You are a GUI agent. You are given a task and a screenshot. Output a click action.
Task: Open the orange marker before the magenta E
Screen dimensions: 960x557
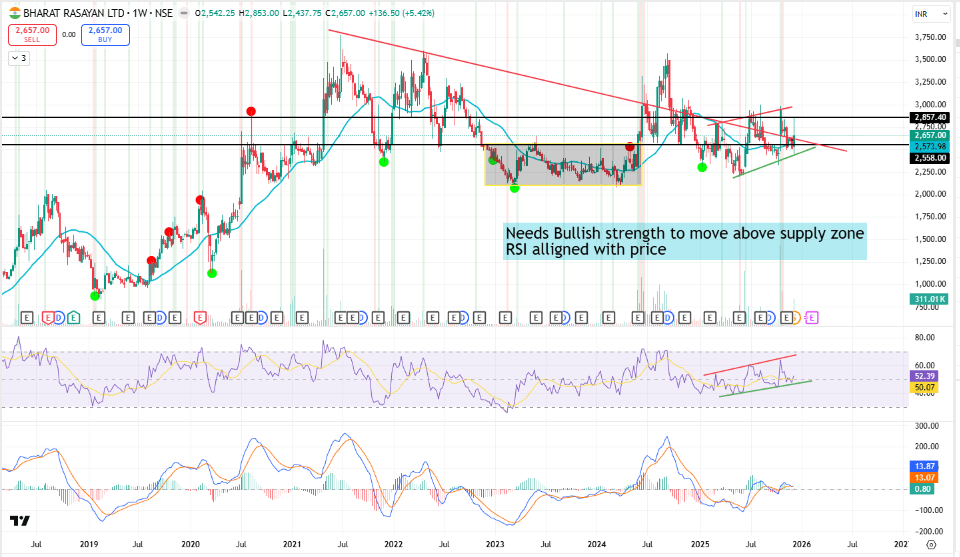pyautogui.click(x=797, y=318)
